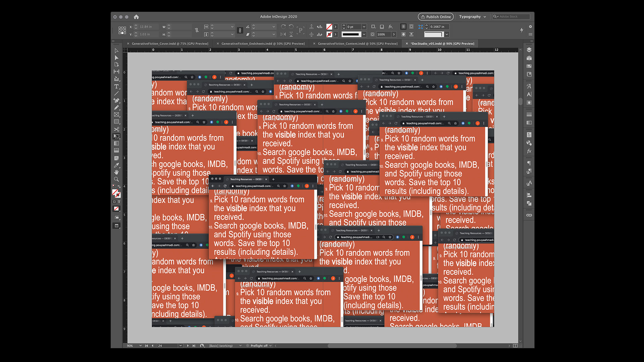This screenshot has width=644, height=362.
Task: Open the corner shape dropdown
Action: click(447, 34)
